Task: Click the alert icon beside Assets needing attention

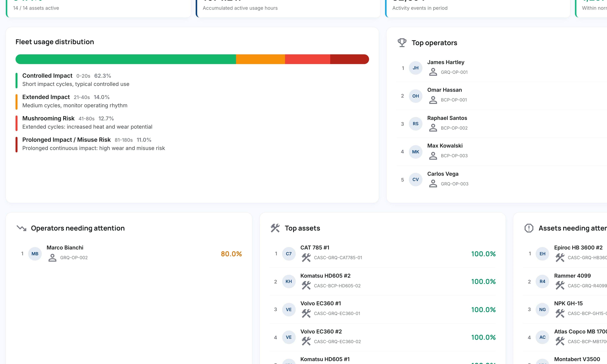Action: coord(529,228)
